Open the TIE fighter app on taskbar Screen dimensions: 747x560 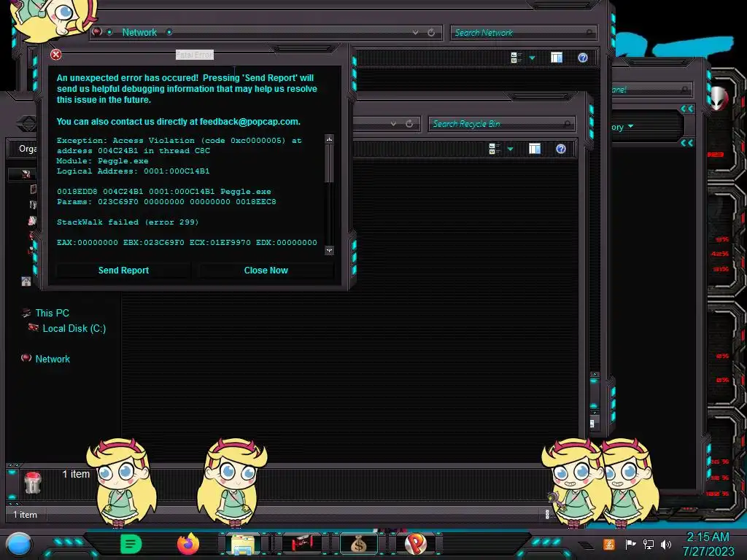[x=301, y=543]
